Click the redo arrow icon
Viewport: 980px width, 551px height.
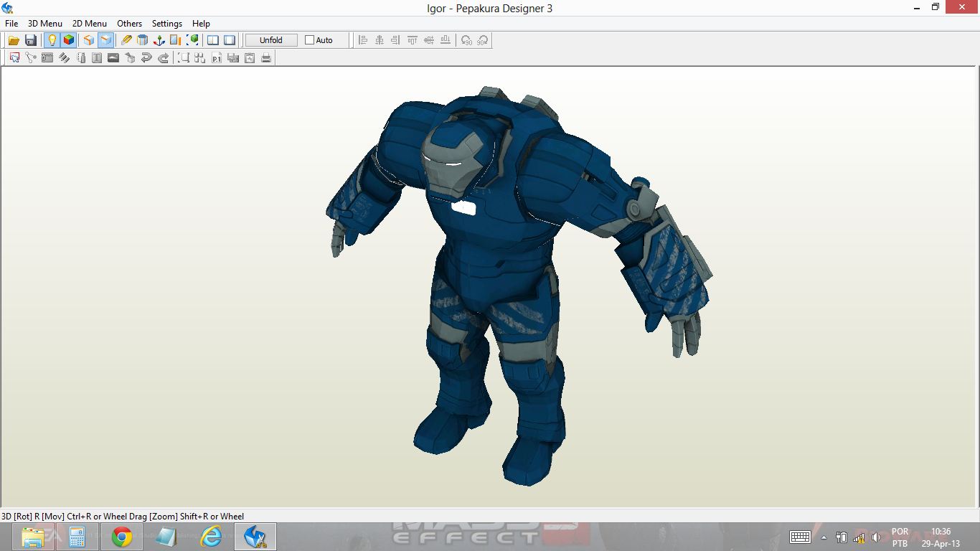163,57
